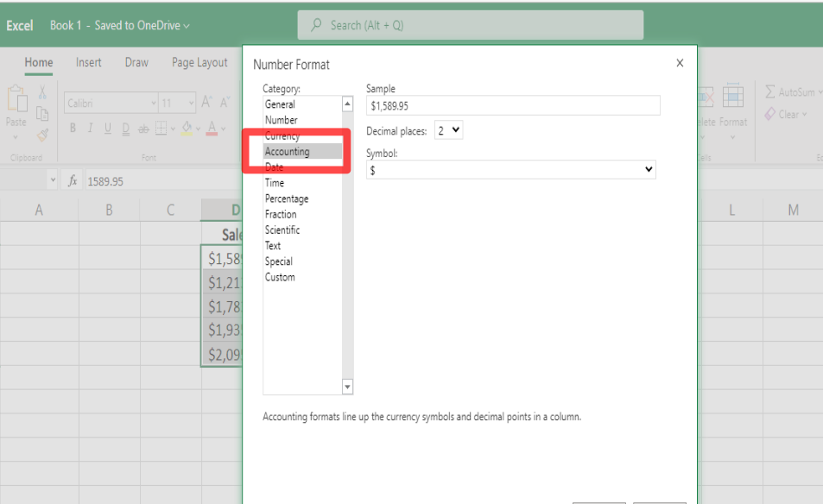Click the AutoSum sigma icon

click(x=770, y=91)
